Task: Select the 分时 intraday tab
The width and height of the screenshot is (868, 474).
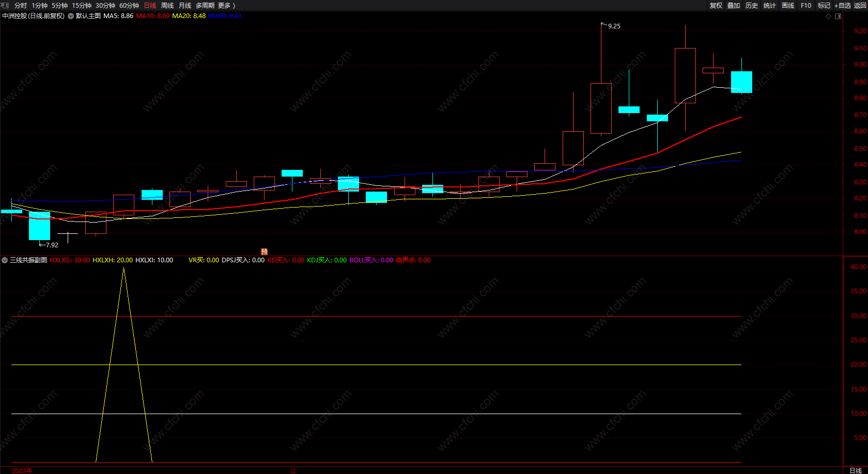Action: (21, 5)
